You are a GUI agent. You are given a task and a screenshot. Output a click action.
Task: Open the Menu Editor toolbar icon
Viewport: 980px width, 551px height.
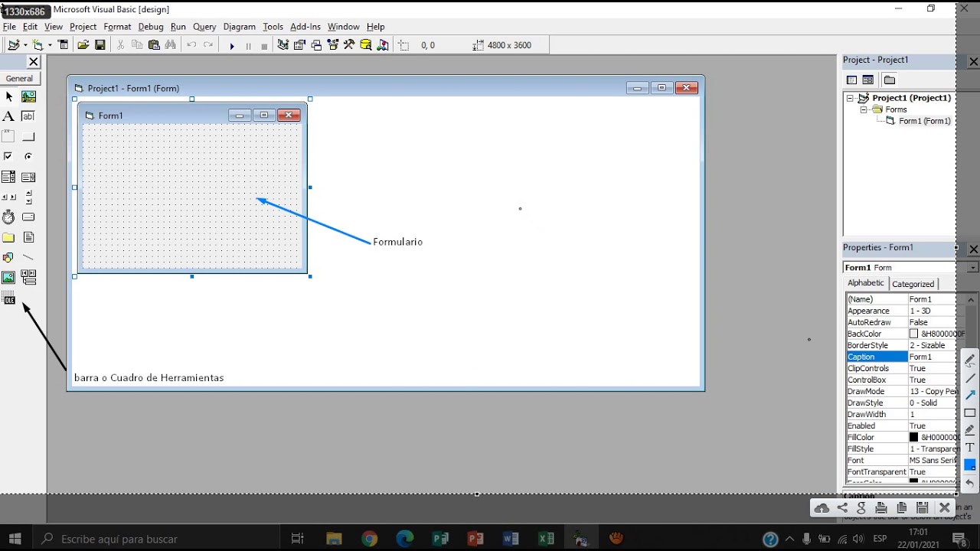coord(64,45)
